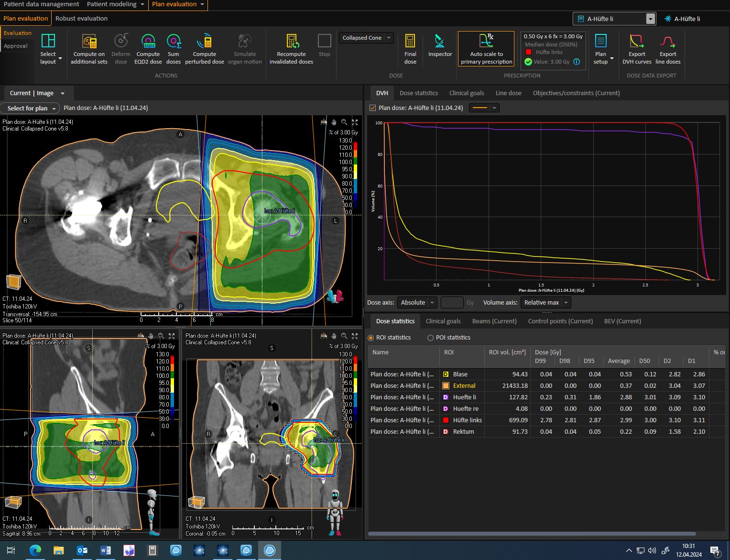Open the Robust evaluation tab
This screenshot has width=730, height=560.
point(81,19)
